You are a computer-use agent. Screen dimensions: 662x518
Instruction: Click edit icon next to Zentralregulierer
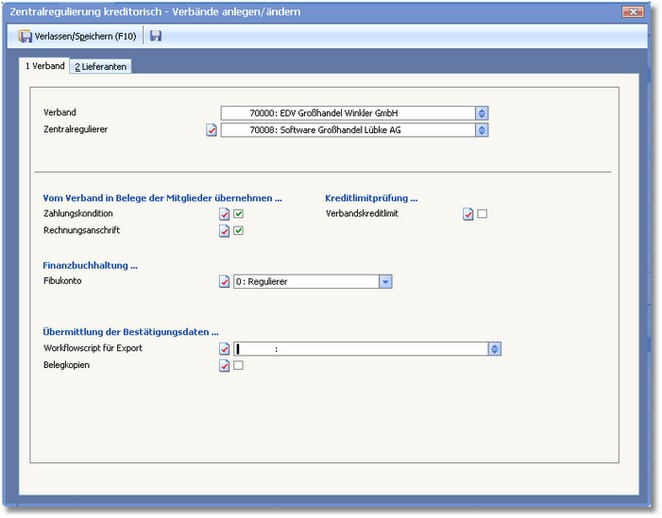coord(211,130)
